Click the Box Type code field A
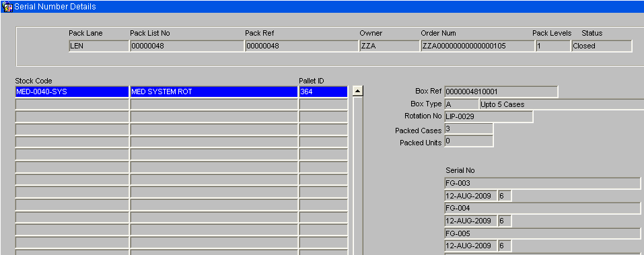 462,104
